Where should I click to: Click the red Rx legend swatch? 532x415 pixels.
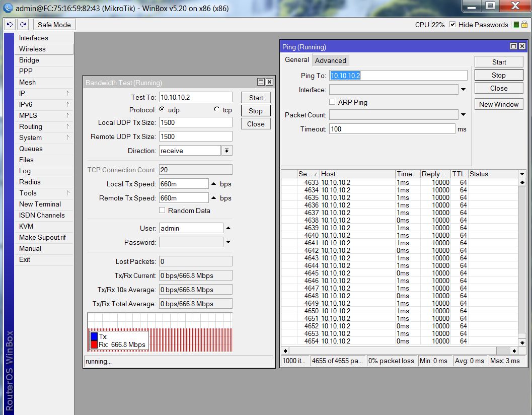click(94, 344)
